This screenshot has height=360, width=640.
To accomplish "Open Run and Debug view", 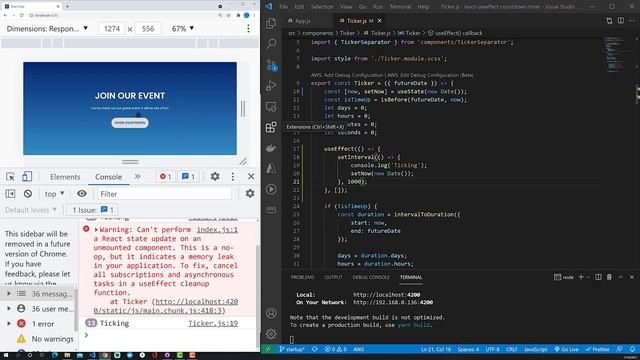I will 271,86.
